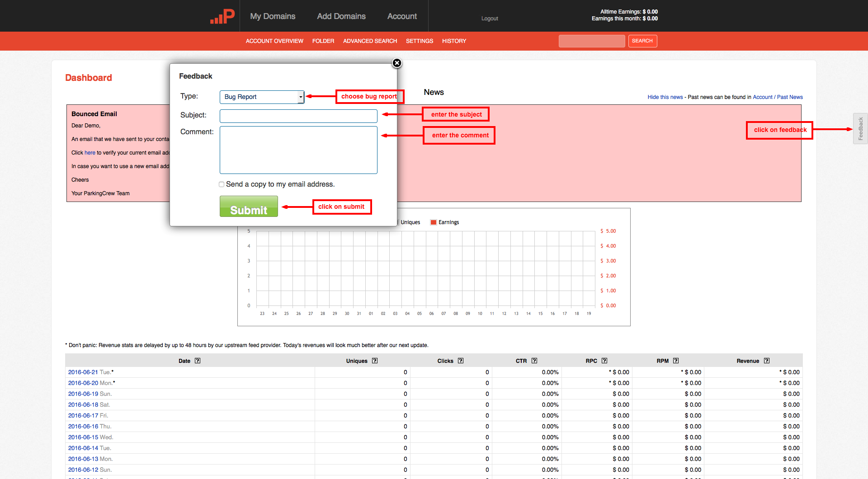Click the ParkingCrew logo icon

[222, 16]
